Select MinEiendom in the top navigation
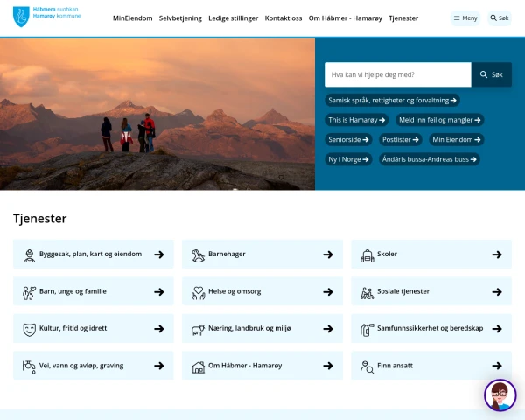Viewport: 525px width, 420px height. tap(132, 18)
